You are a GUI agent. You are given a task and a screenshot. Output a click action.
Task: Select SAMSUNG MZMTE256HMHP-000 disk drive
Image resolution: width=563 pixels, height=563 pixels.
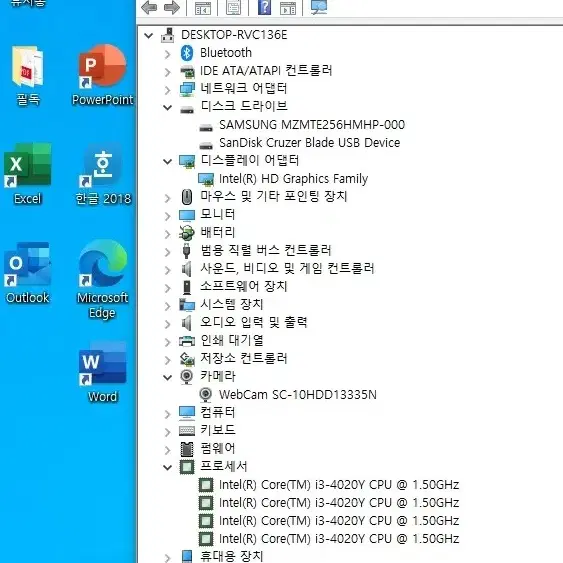(312, 125)
